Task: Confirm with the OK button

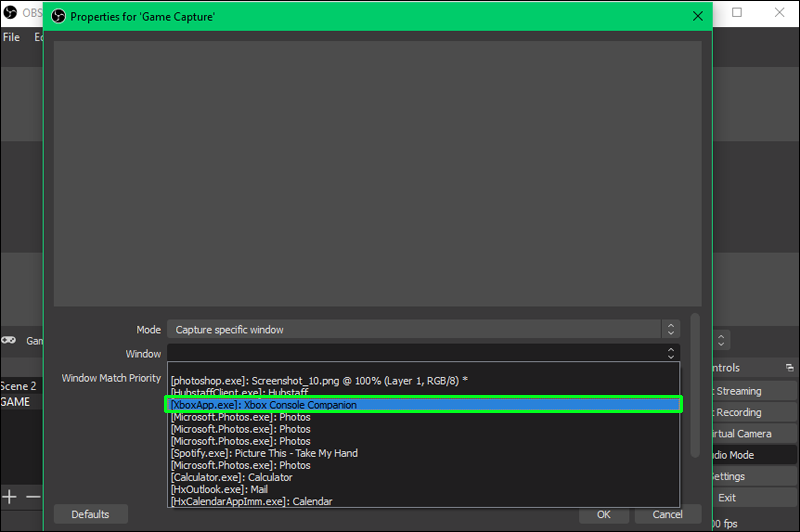Action: pyautogui.click(x=604, y=515)
